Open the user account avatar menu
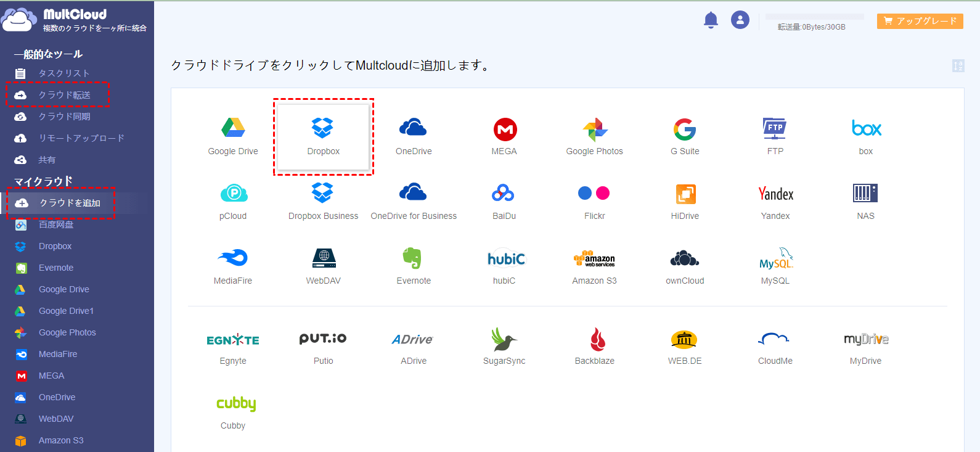This screenshot has width=980, height=452. pyautogui.click(x=740, y=20)
